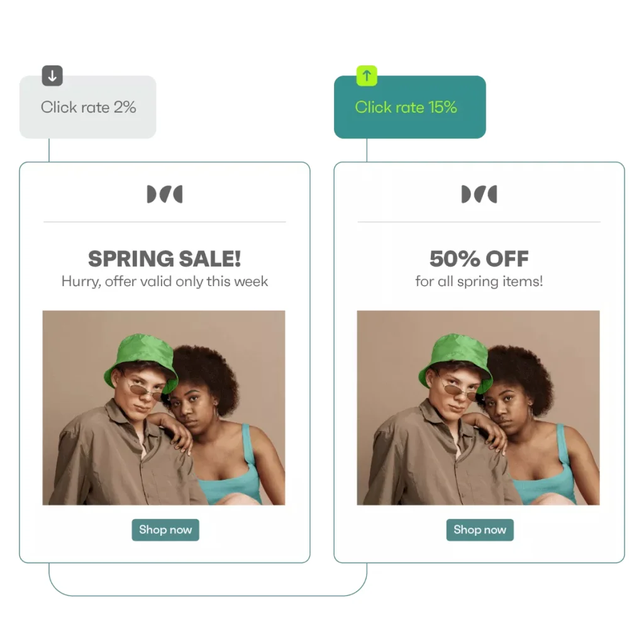Click the green bucket hat in the 50% OFF photo
The image size is (644, 644).
click(x=455, y=355)
